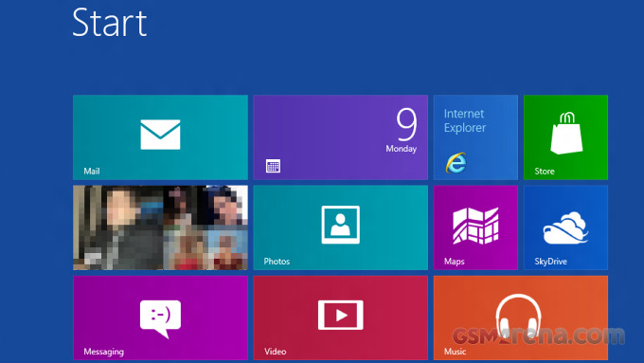Image resolution: width=644 pixels, height=363 pixels.
Task: Open the Photos portrait frame icon
Action: click(341, 225)
